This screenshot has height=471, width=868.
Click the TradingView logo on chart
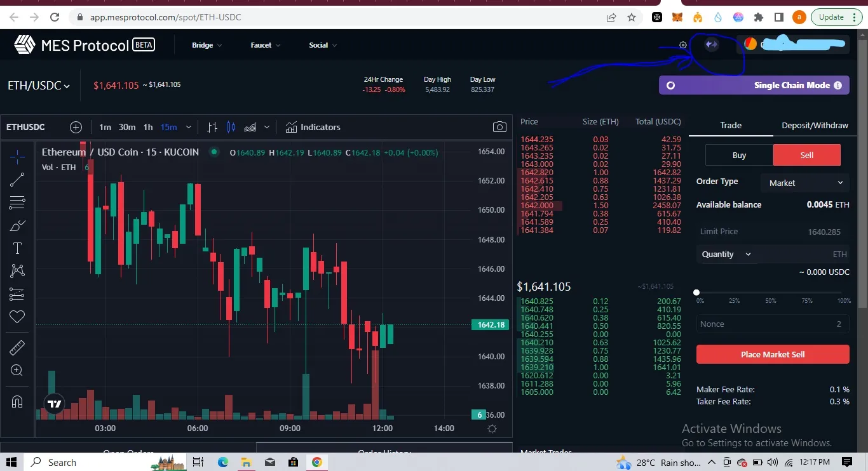pyautogui.click(x=55, y=404)
